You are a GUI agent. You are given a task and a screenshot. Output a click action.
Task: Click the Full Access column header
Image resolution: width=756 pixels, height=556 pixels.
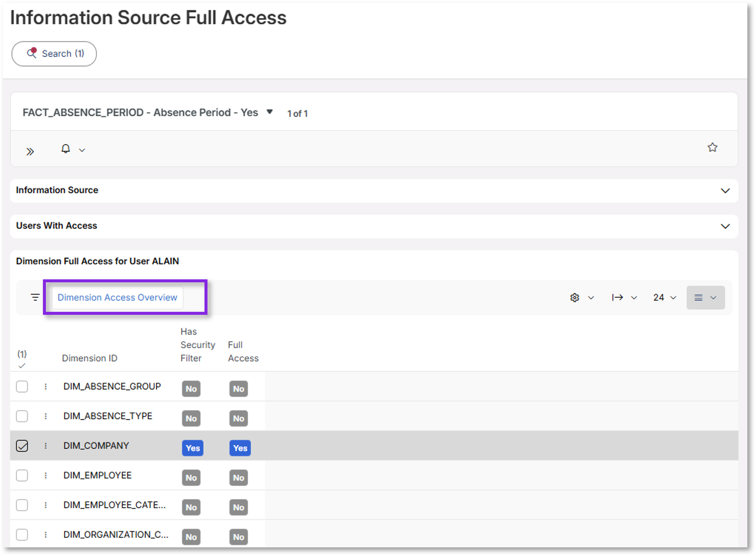(243, 351)
